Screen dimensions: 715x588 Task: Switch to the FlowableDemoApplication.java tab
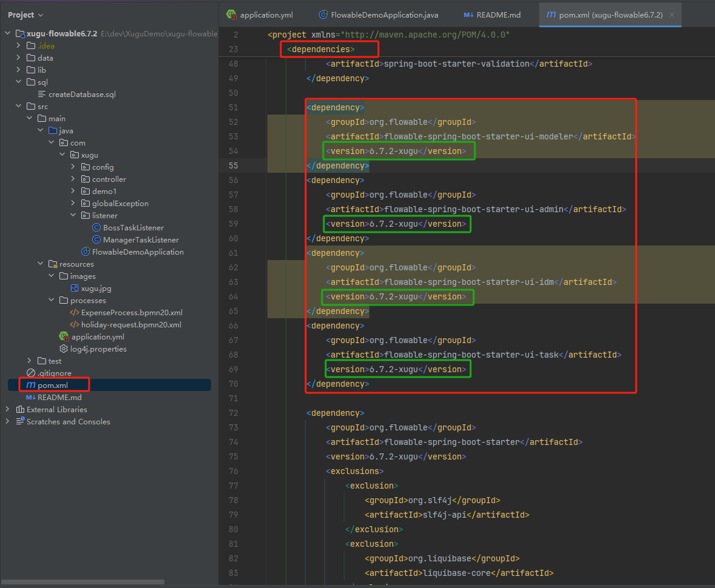(x=378, y=15)
